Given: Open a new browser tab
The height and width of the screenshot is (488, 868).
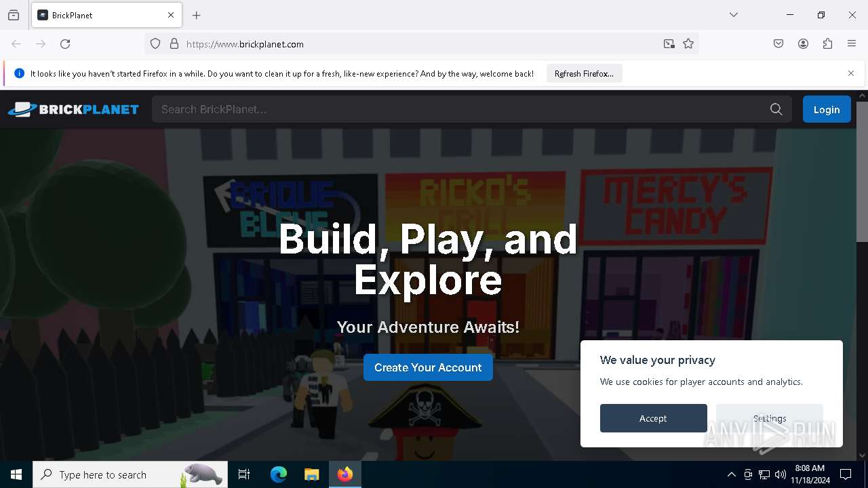Looking at the screenshot, I should [x=197, y=15].
